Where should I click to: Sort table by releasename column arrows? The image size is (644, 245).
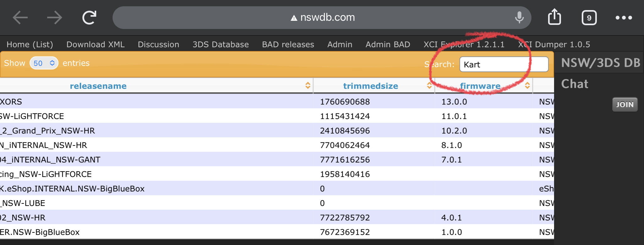click(x=308, y=85)
